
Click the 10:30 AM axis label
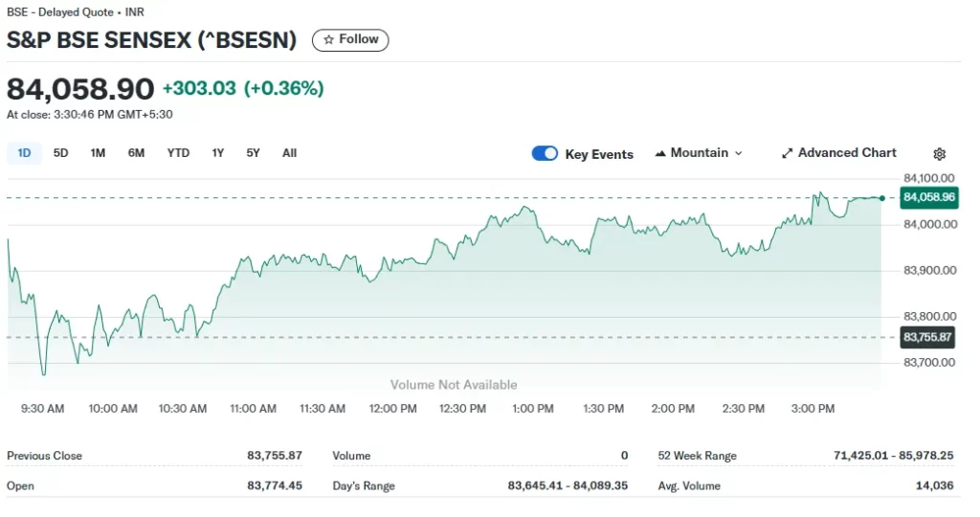tap(183, 409)
